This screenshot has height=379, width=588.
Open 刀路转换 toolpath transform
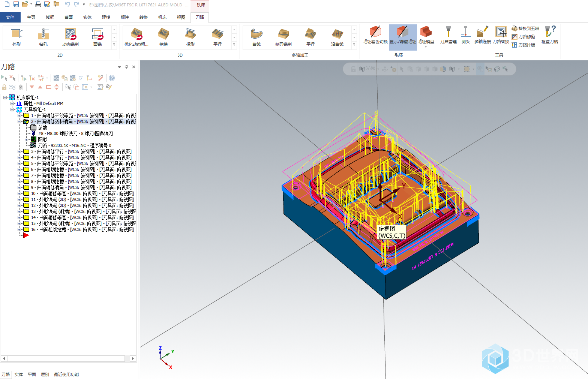pyautogui.click(x=501, y=35)
